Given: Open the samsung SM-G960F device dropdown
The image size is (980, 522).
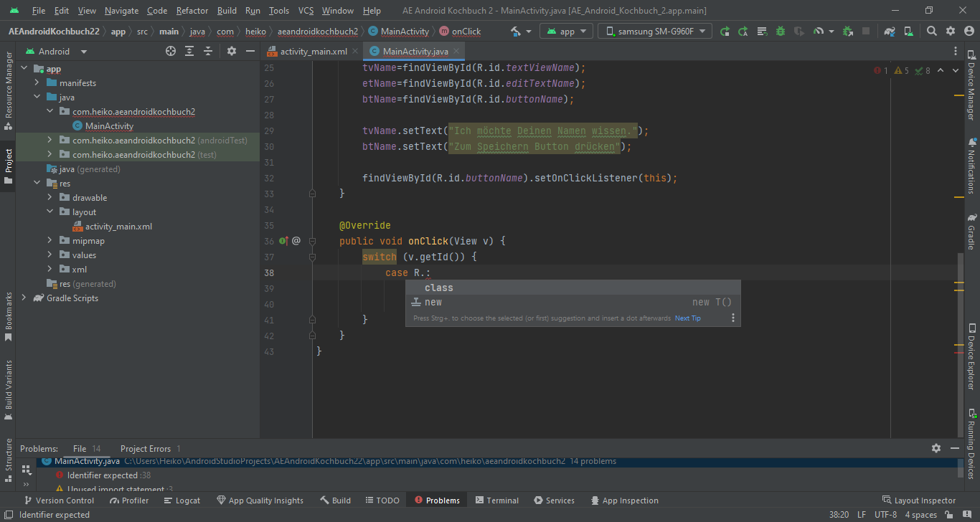Looking at the screenshot, I should click(656, 32).
